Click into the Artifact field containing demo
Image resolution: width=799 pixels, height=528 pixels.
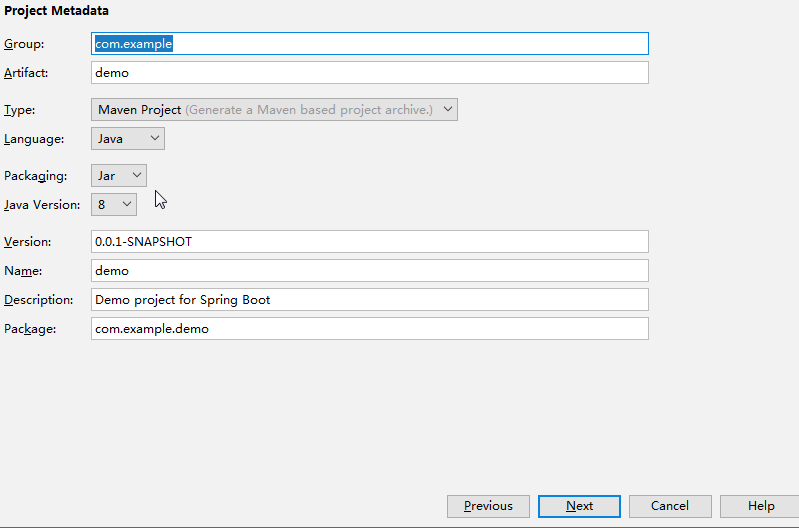point(370,73)
